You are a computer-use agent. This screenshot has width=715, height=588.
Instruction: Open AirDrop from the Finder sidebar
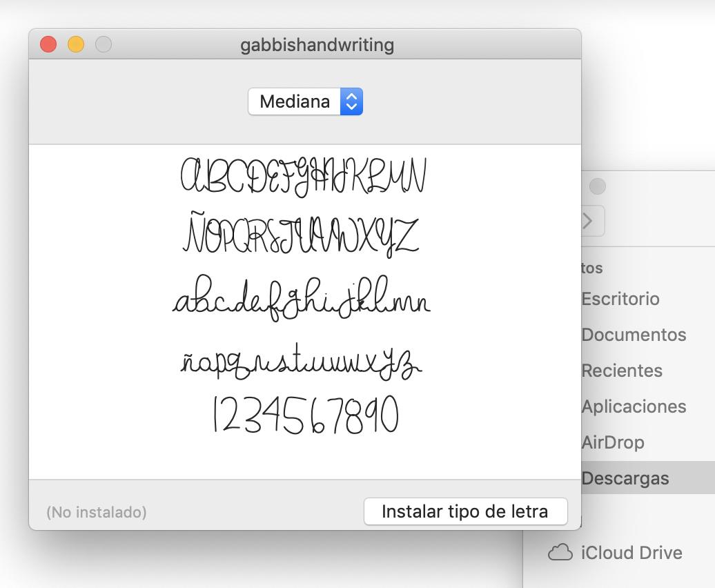(612, 442)
